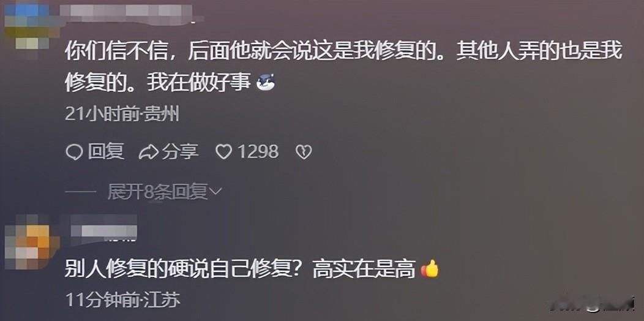This screenshot has height=321, width=644.
Task: Select the comment starting with 你们信不信
Action: 343,68
